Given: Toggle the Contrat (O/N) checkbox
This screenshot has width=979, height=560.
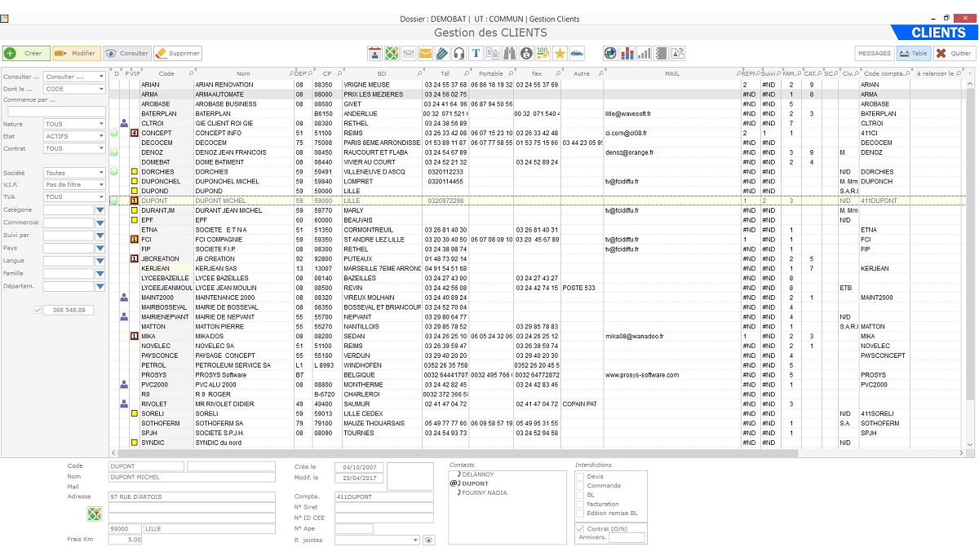Looking at the screenshot, I should tap(580, 529).
